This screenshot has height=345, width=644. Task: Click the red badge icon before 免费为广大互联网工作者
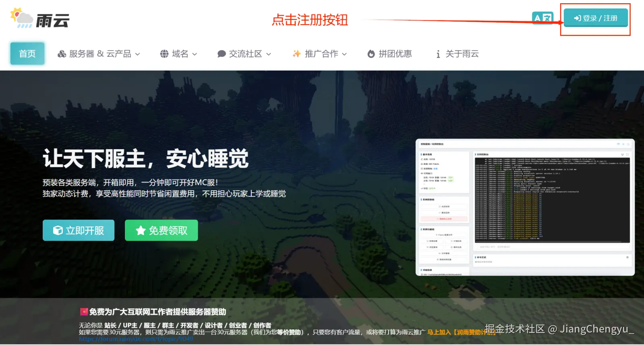[x=84, y=312]
